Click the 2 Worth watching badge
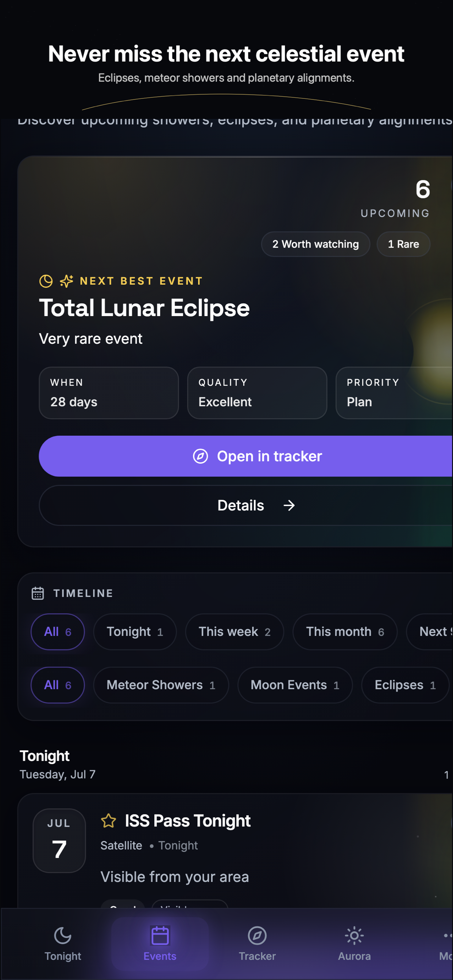 point(315,244)
